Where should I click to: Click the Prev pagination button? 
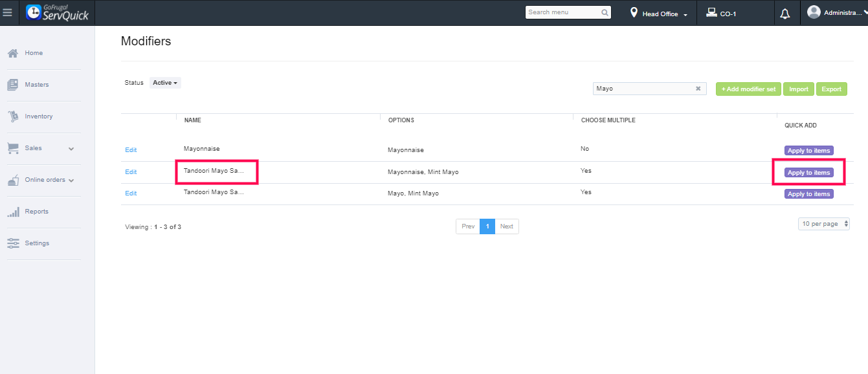pyautogui.click(x=468, y=226)
